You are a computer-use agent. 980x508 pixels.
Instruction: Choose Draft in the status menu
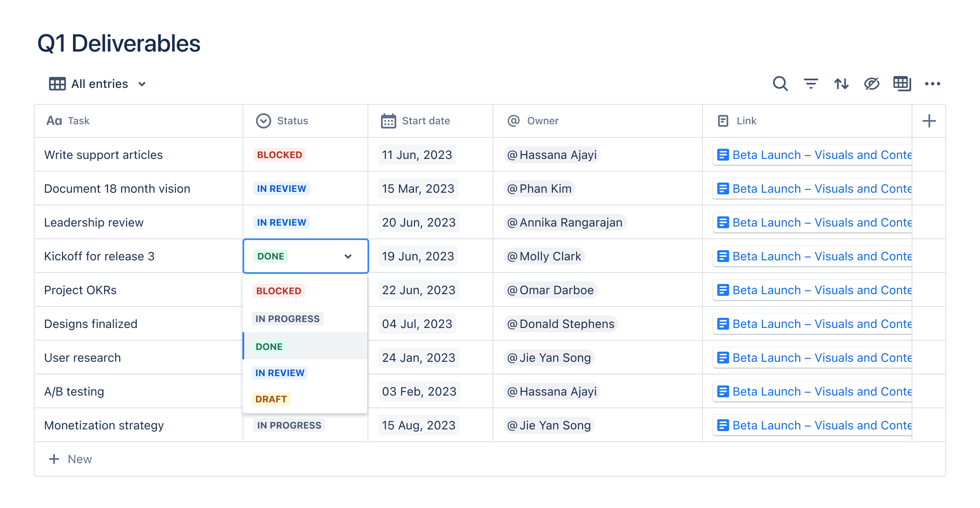(271, 399)
